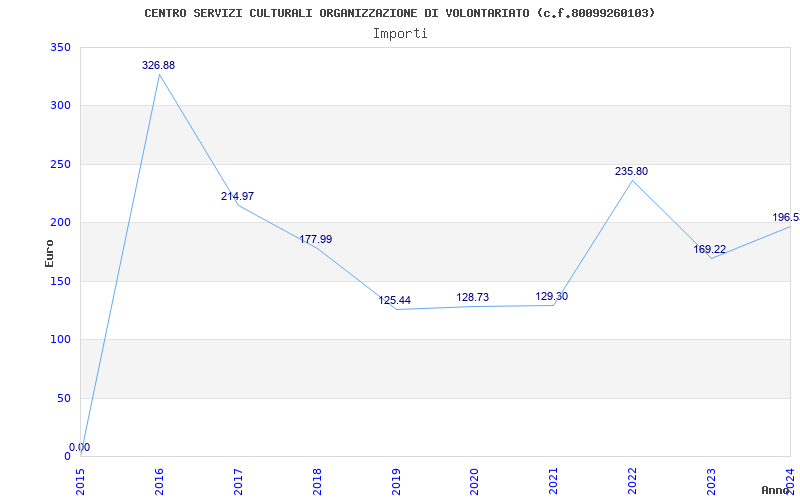
Task: Click the 200 y-axis tick label
Action: pyautogui.click(x=60, y=222)
